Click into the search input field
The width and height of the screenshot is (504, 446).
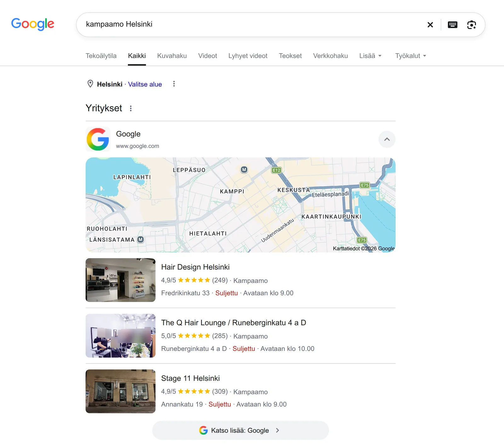click(x=252, y=24)
